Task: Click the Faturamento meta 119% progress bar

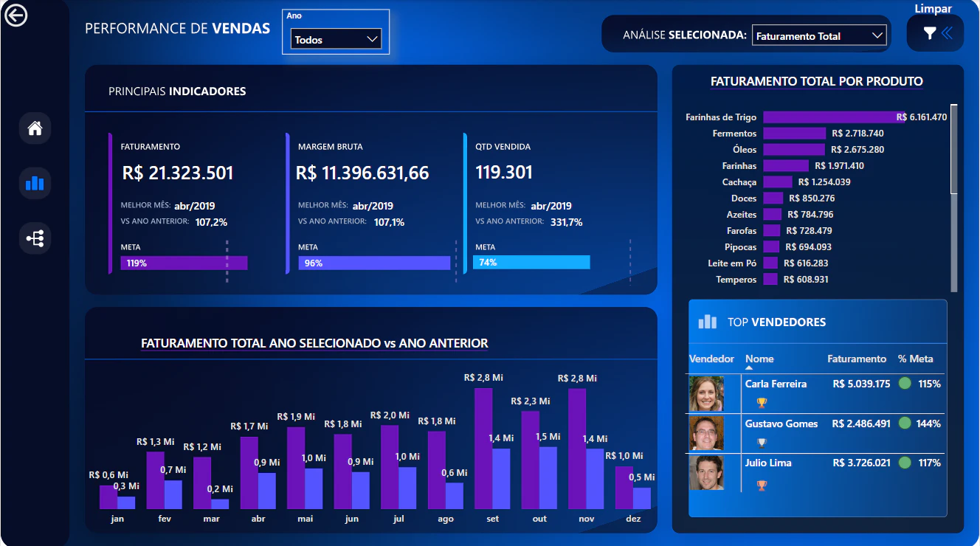Action: click(x=184, y=263)
